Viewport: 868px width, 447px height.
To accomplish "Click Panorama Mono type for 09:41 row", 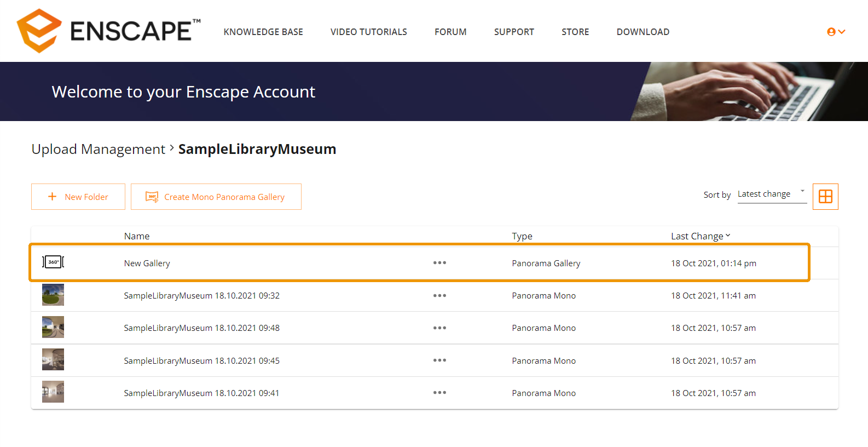I will point(544,393).
